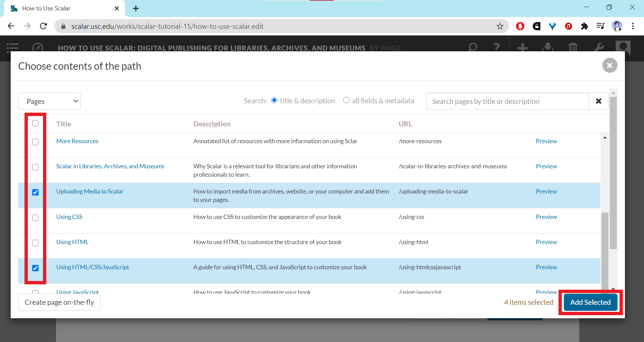Open Chrome's three-dot menu
The width and height of the screenshot is (644, 342).
tap(633, 26)
